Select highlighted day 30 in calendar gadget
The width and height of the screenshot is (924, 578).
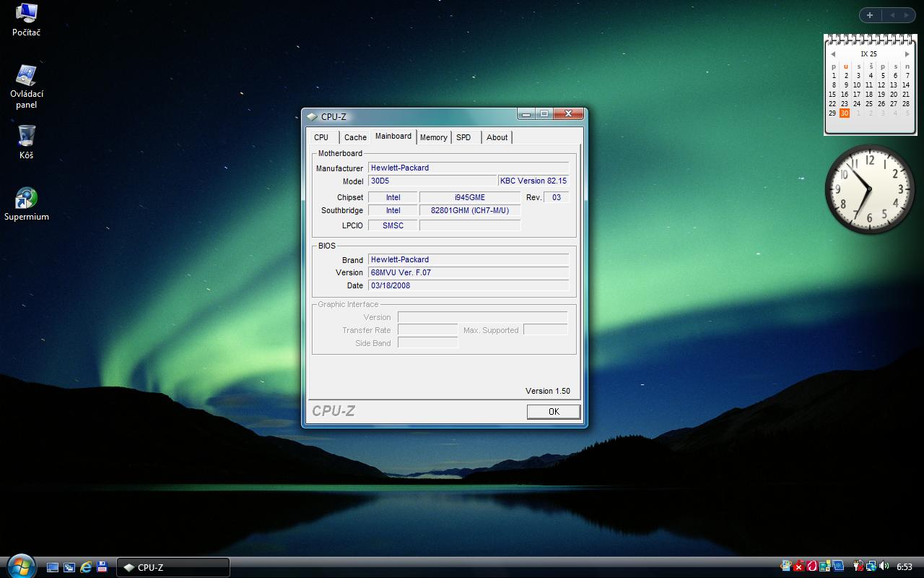click(x=845, y=113)
